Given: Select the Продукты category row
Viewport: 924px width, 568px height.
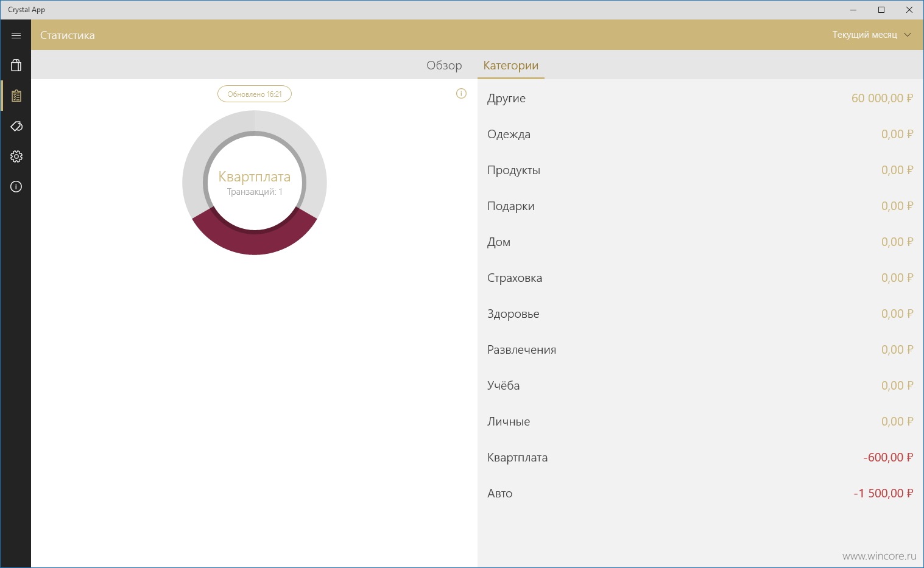Looking at the screenshot, I should point(700,170).
